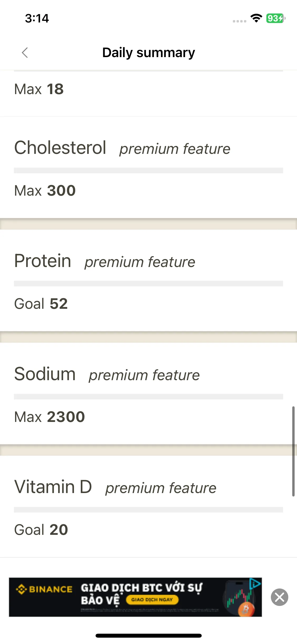The width and height of the screenshot is (297, 644).
Task: Close the Binance ad banner
Action: [x=279, y=597]
